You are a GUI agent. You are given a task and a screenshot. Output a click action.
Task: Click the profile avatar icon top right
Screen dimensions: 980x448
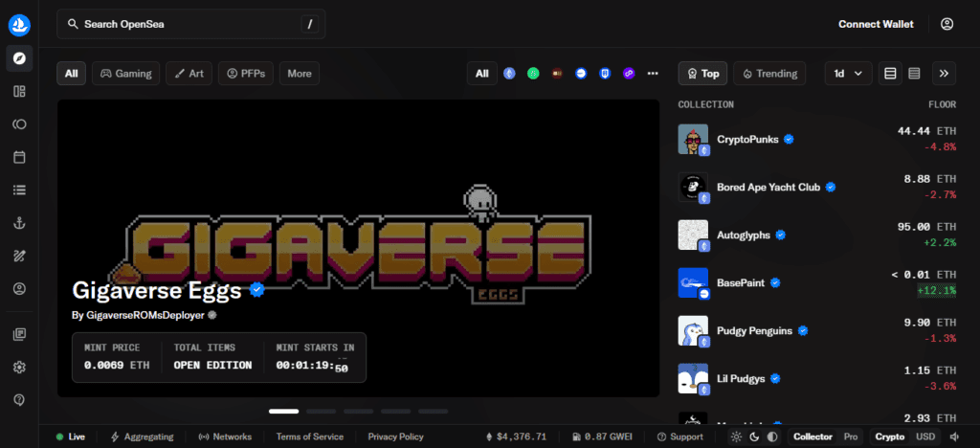click(947, 24)
